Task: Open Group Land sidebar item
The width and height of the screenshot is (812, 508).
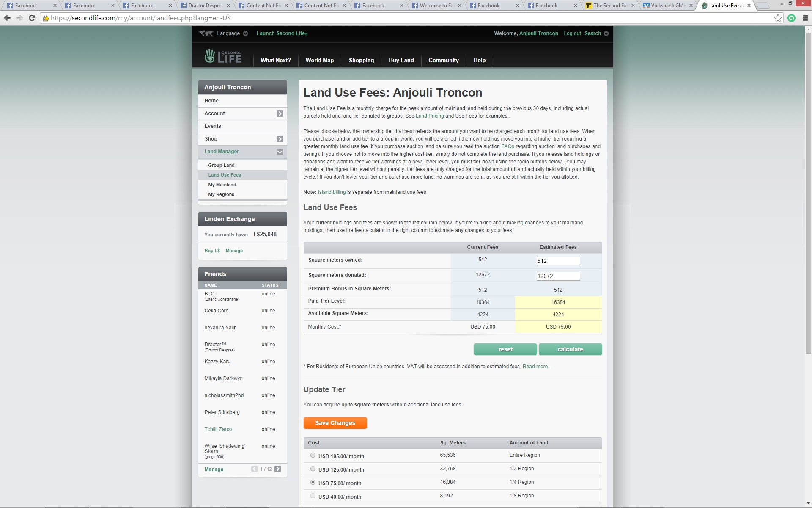Action: point(243,165)
